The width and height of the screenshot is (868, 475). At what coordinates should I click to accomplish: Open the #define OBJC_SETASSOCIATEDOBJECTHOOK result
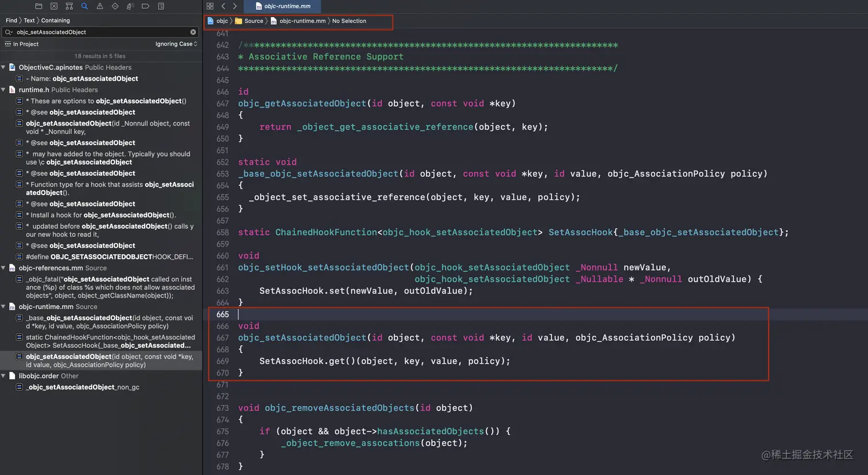[101, 257]
